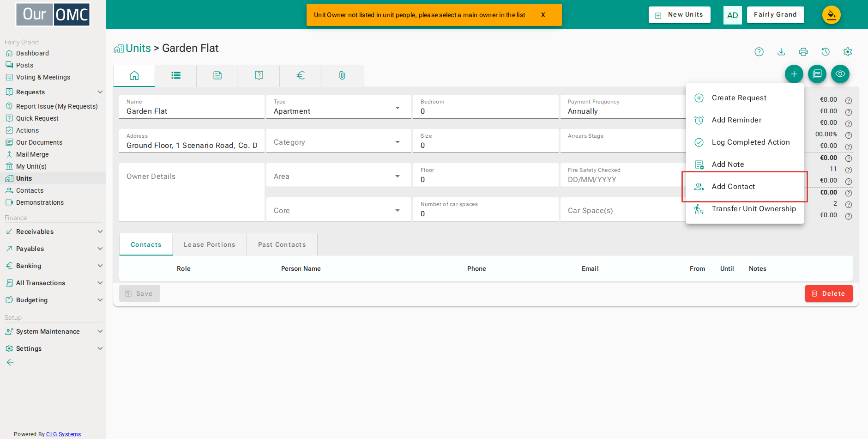Expand the Payables sidebar section

[53, 249]
